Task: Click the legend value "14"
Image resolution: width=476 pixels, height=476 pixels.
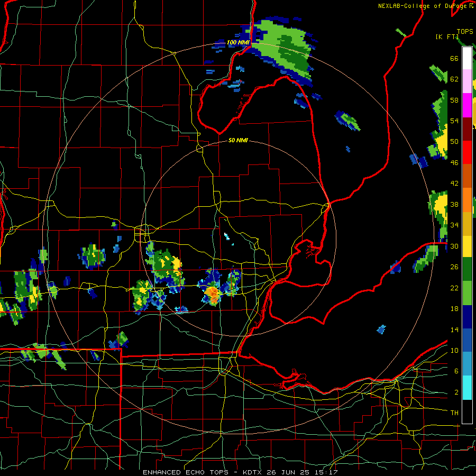Action: click(x=454, y=329)
